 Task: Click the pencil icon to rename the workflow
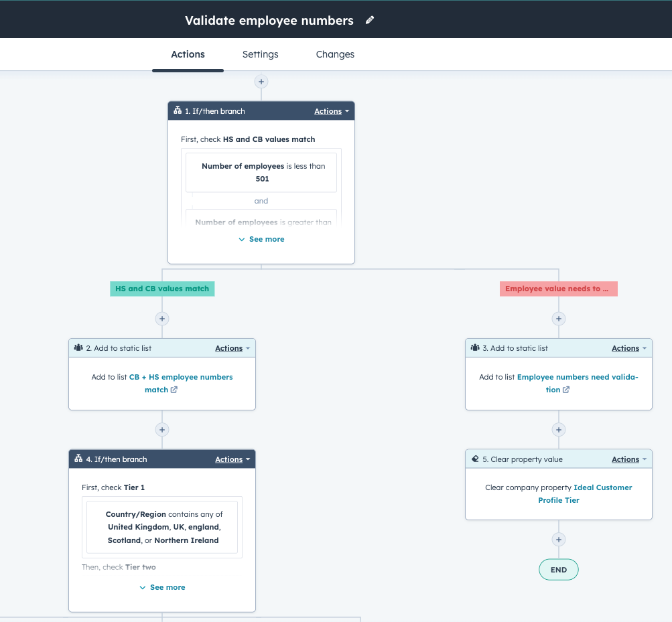coord(370,21)
